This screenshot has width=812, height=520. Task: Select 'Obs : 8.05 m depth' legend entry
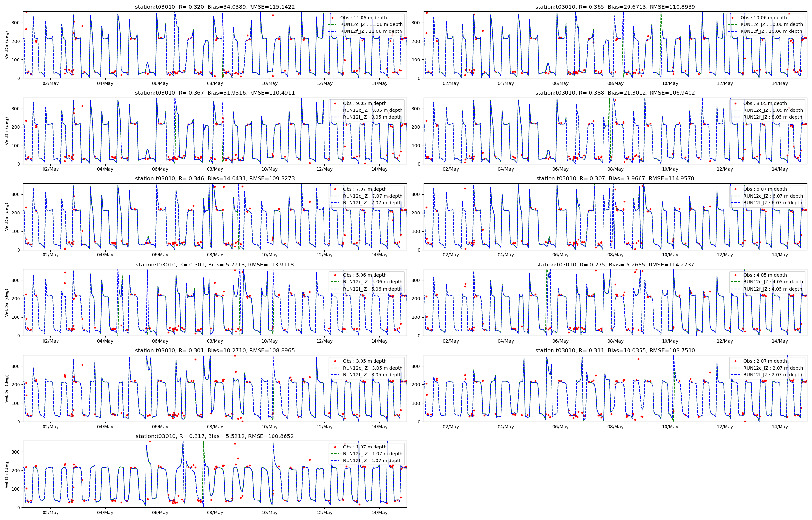(x=765, y=103)
